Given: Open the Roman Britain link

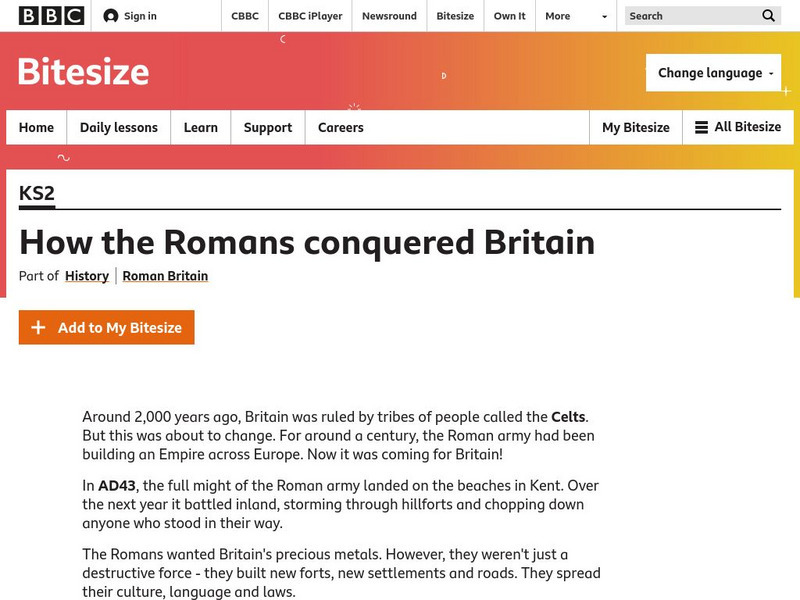Looking at the screenshot, I should pyautogui.click(x=166, y=276).
